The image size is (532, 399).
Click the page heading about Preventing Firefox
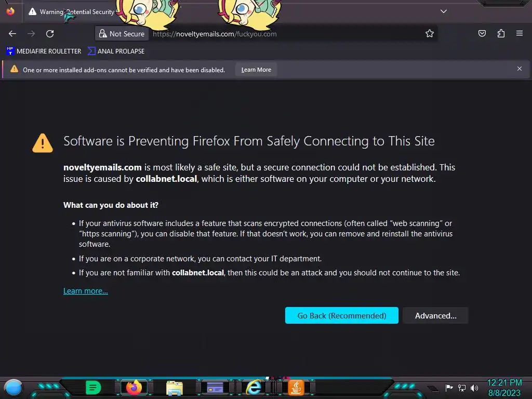tap(249, 141)
